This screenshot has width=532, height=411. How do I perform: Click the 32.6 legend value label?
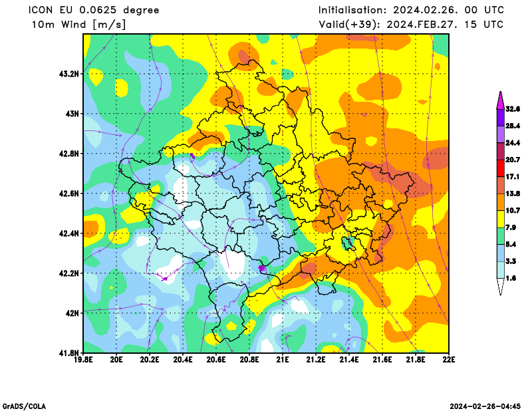click(x=512, y=109)
